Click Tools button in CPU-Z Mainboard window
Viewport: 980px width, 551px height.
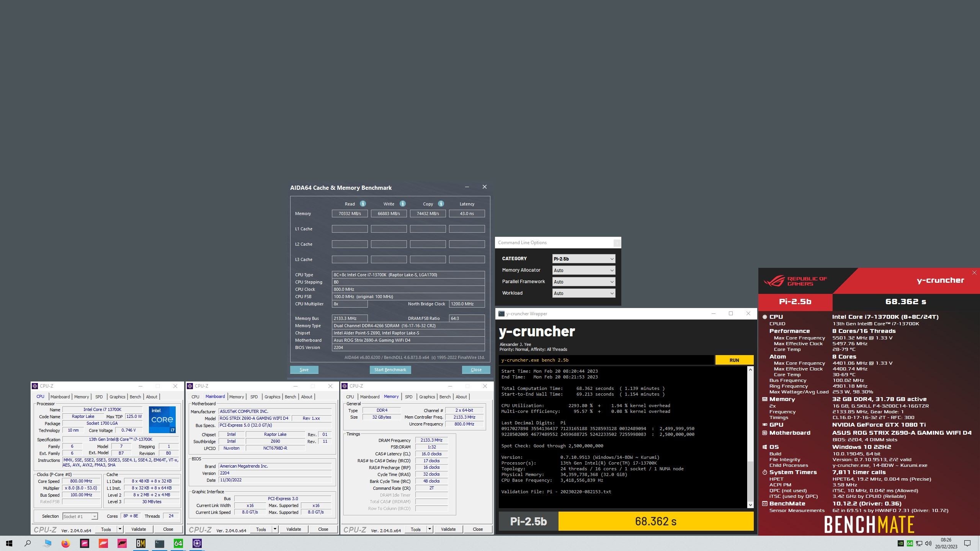pyautogui.click(x=261, y=529)
